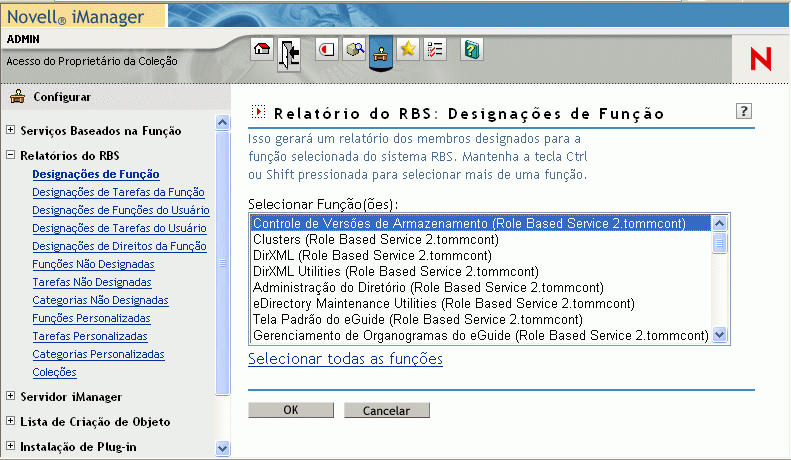Open Designações de Tarefas do Usuário

pyautogui.click(x=119, y=228)
